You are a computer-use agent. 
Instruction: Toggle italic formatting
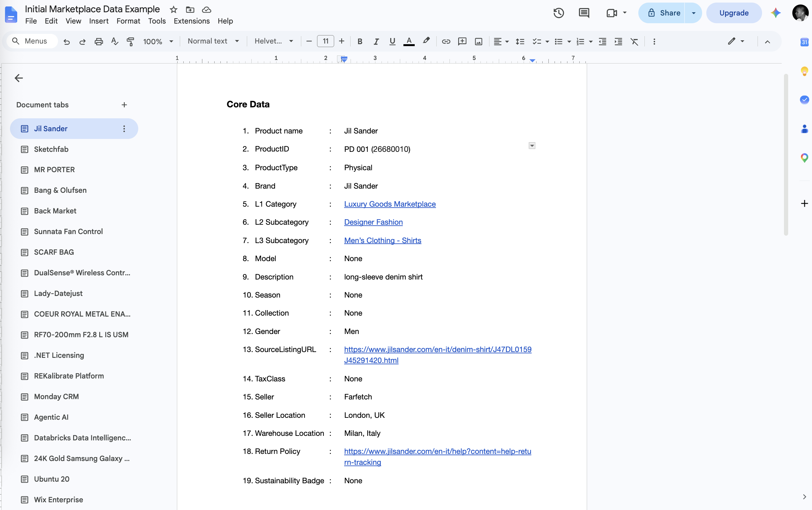[x=376, y=42]
